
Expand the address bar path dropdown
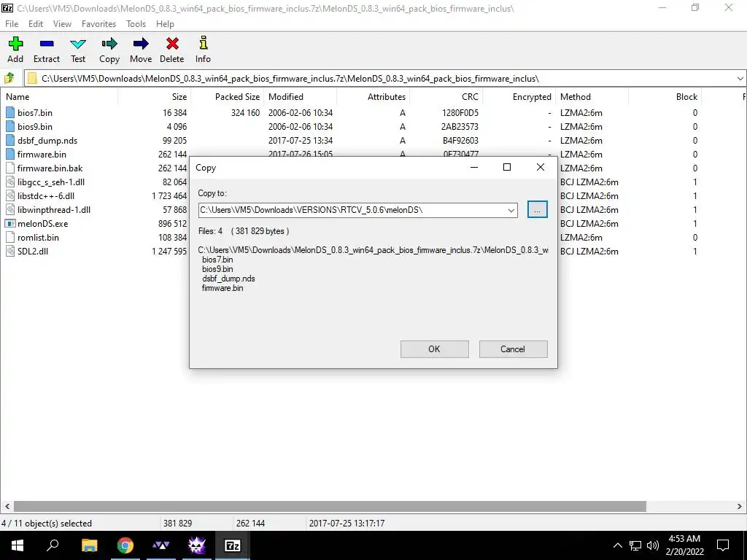coord(740,78)
